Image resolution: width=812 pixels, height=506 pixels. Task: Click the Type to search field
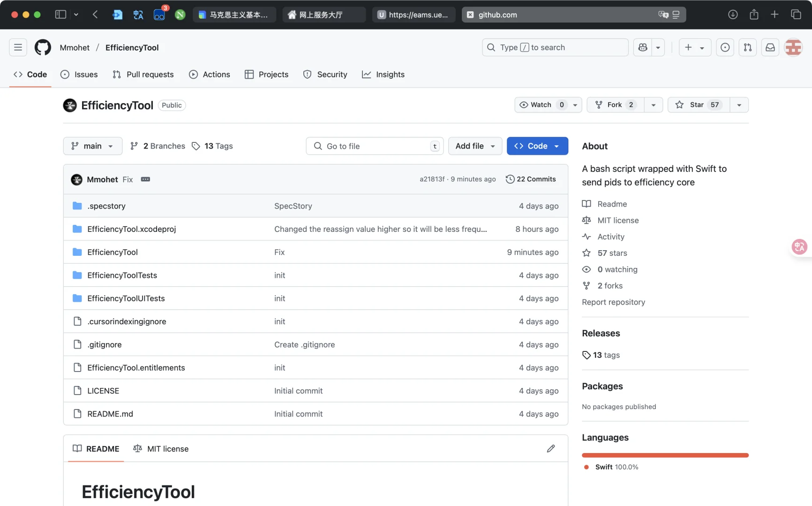click(x=555, y=47)
